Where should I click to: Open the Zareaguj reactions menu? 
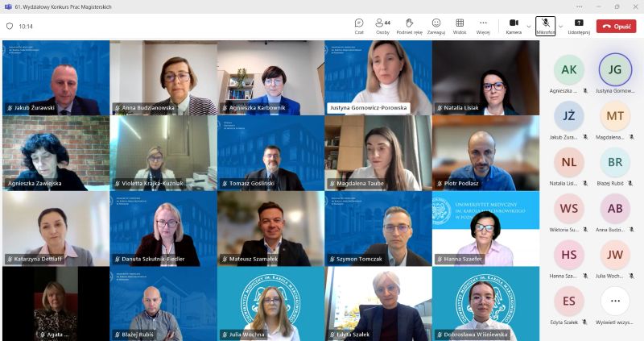coord(436,24)
